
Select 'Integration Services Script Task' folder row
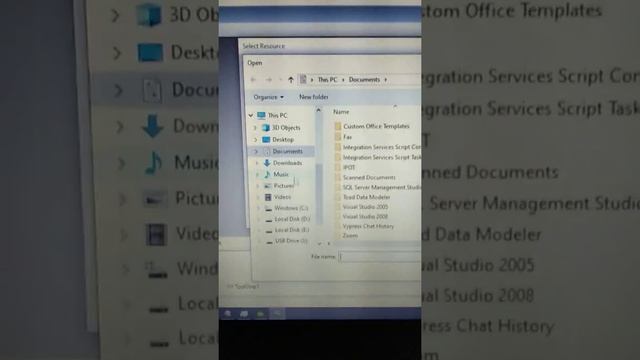378,157
